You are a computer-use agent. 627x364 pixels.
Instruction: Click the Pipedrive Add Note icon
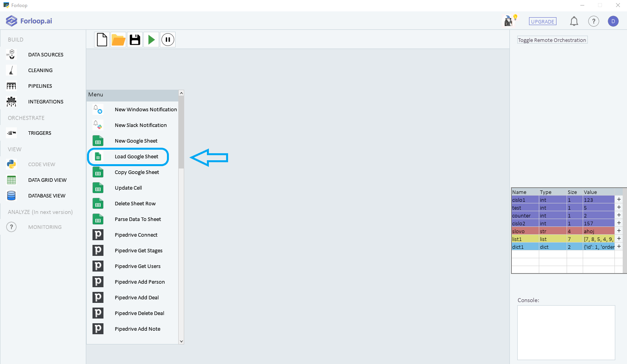point(98,329)
